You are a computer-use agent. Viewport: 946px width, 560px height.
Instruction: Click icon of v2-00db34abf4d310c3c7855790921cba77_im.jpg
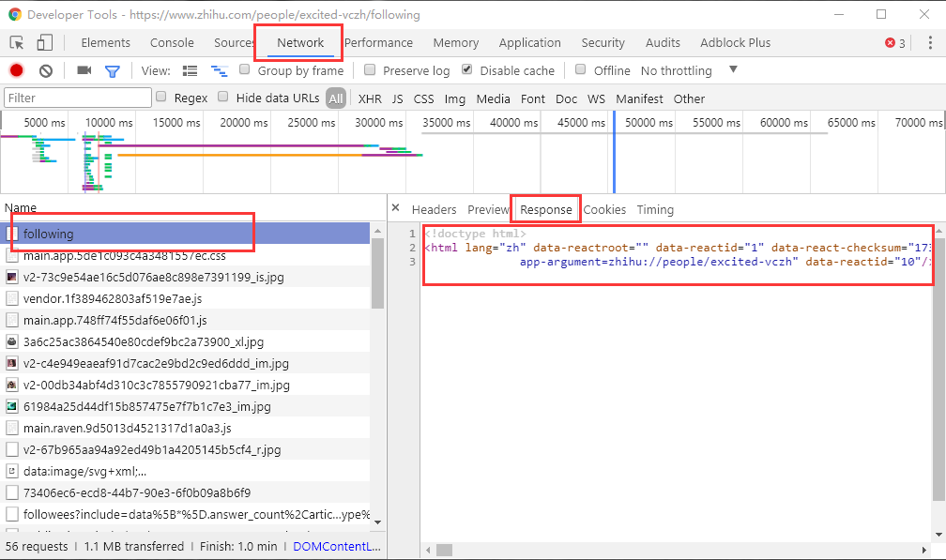(11, 386)
